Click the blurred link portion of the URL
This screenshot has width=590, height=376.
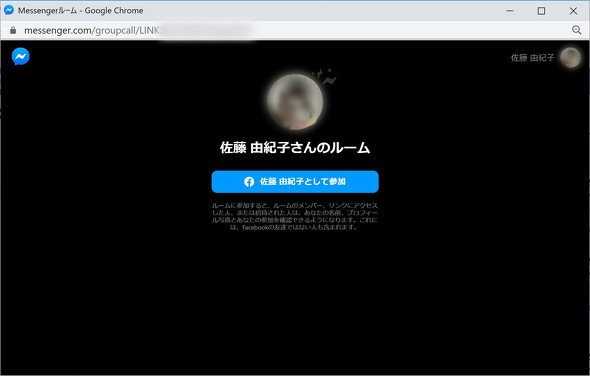[x=205, y=30]
